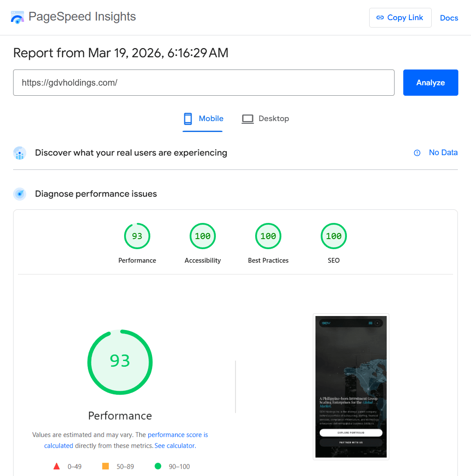Click the red triangle 0-49 legend icon
471x476 pixels.
pyautogui.click(x=56, y=466)
